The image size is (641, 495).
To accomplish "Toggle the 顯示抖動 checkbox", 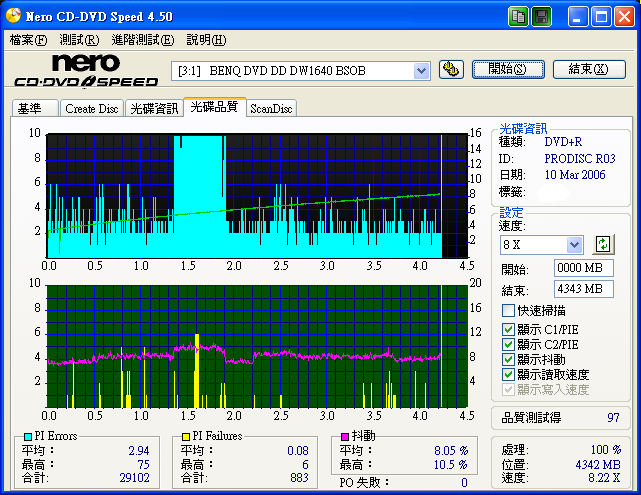I will pyautogui.click(x=508, y=359).
